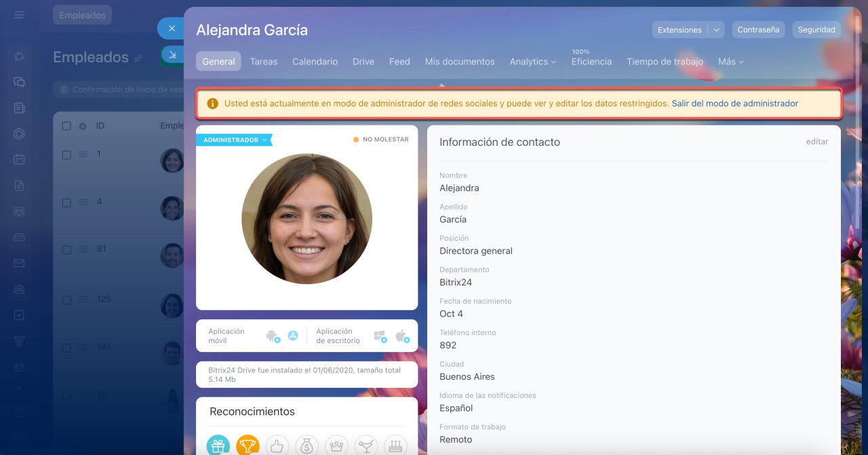Click the App Store mobile app icon

[x=293, y=336]
